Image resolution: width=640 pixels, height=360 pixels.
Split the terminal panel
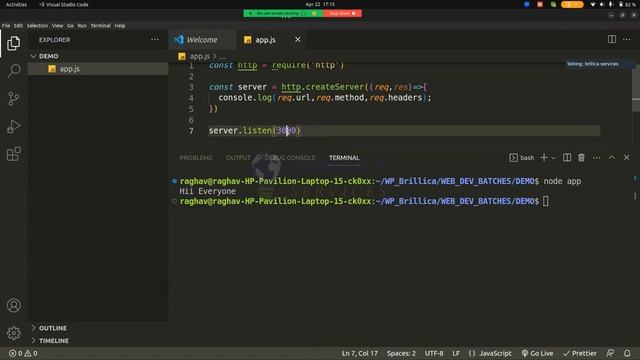click(567, 158)
